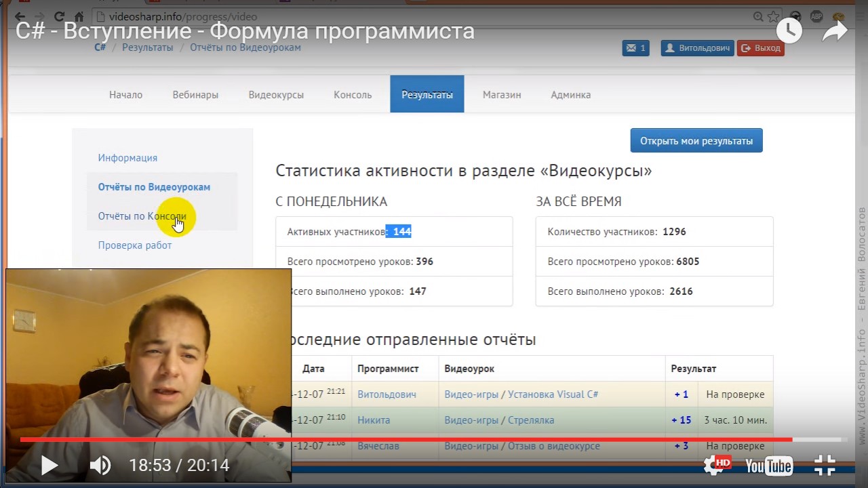Share the video via arrow icon
The width and height of the screenshot is (868, 488).
(x=835, y=30)
